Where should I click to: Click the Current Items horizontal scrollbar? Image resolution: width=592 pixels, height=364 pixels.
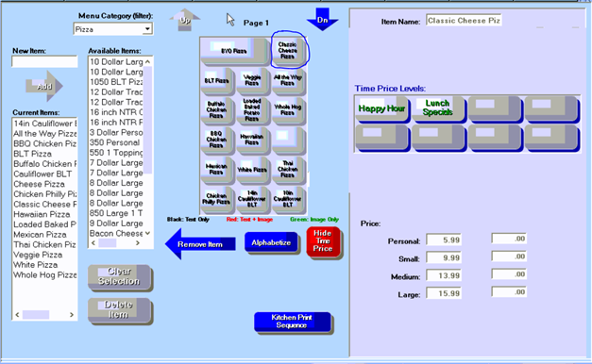pos(44,315)
